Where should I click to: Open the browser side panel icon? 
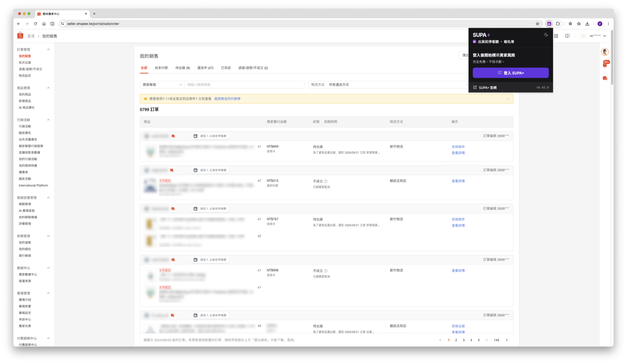pyautogui.click(x=53, y=24)
